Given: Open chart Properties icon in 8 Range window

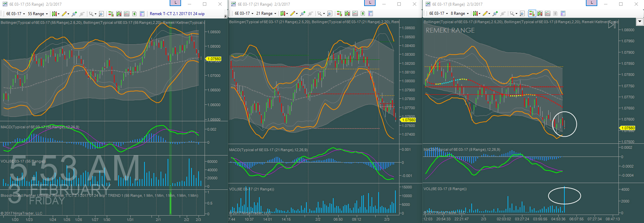Looking at the screenshot, I should point(563,13).
